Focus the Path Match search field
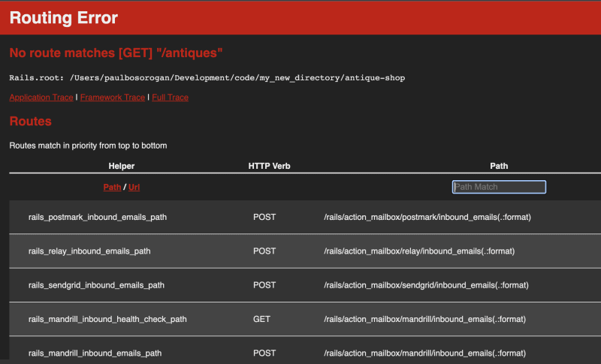This screenshot has height=364, width=601. (x=499, y=187)
